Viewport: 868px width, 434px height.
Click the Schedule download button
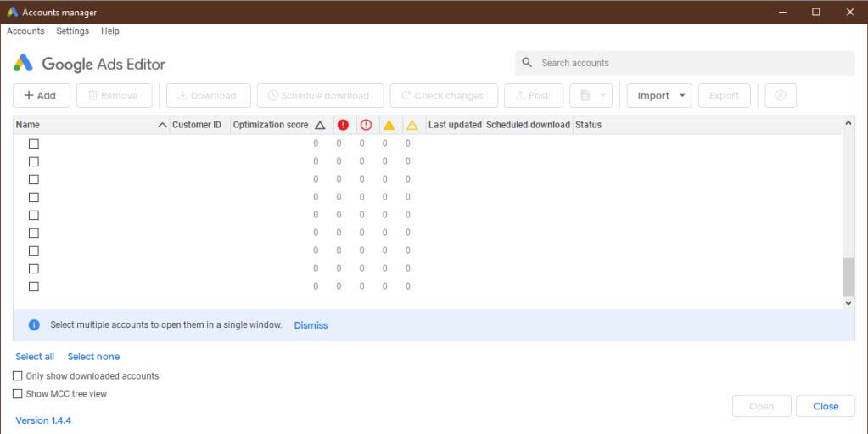321,95
